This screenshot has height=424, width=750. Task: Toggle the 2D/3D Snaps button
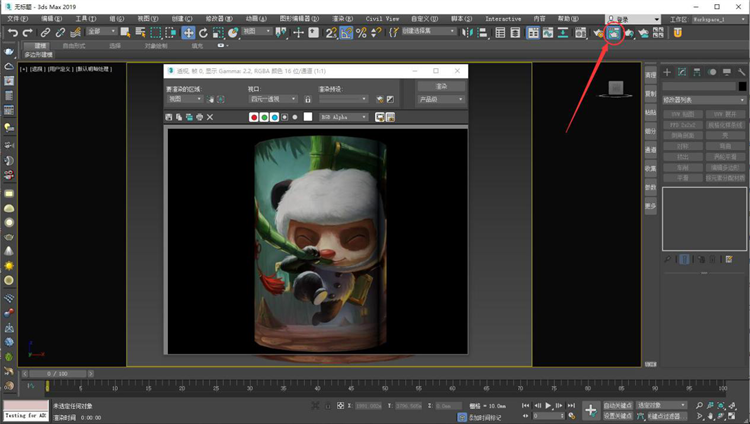331,33
